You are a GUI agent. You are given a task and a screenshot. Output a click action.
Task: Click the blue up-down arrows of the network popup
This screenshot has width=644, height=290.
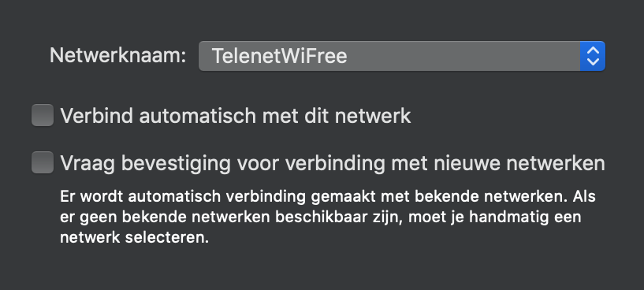tap(593, 56)
